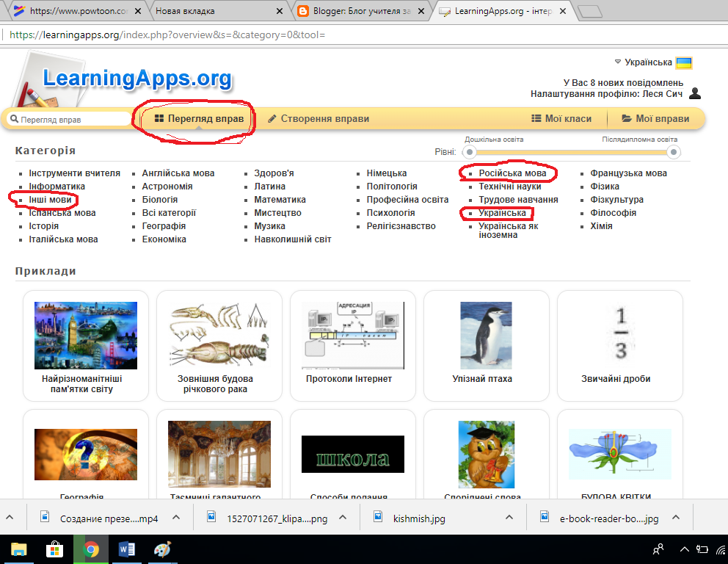
Task: Select category Інструменти вчителя
Action: point(74,173)
